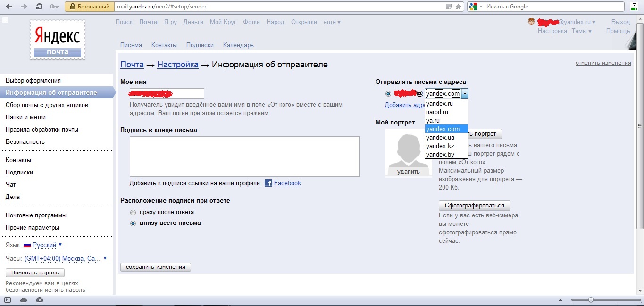Expand the ещё services menu
This screenshot has width=644, height=306.
point(332,22)
